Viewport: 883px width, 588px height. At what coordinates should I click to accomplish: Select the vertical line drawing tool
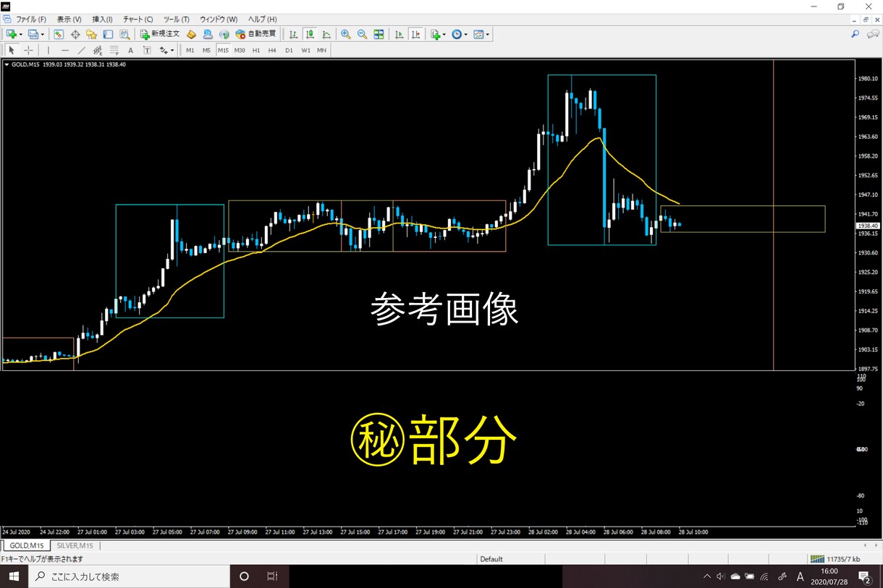pos(48,51)
